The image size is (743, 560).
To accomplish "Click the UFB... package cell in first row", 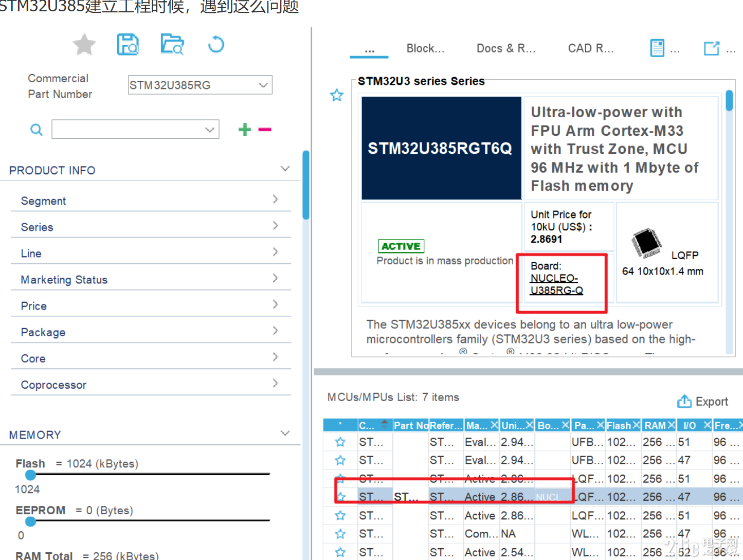I will [x=588, y=442].
